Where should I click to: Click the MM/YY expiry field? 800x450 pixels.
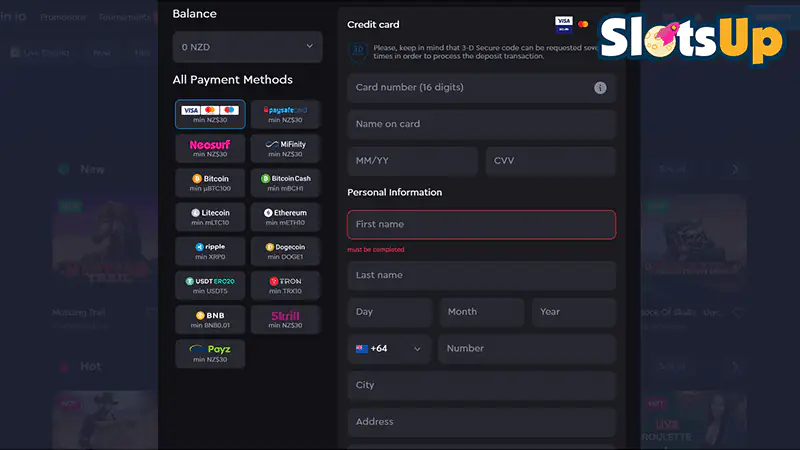point(412,161)
